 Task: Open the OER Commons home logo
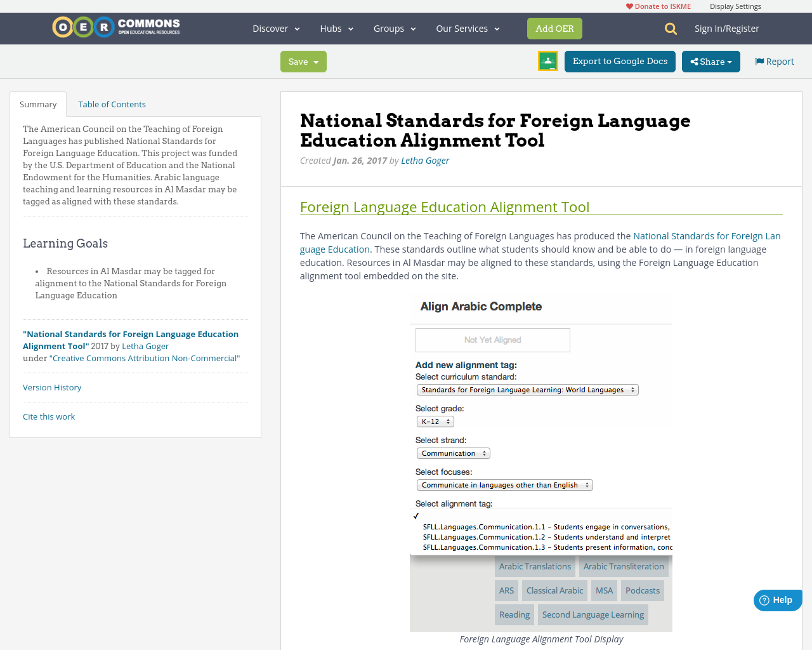coord(115,26)
